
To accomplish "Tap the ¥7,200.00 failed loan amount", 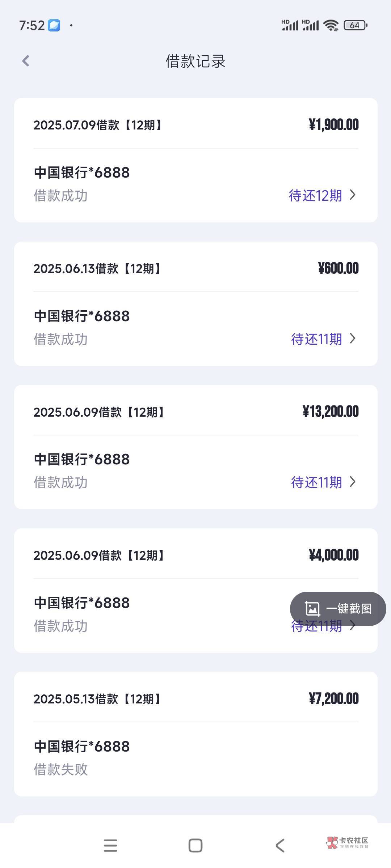I will (x=333, y=699).
